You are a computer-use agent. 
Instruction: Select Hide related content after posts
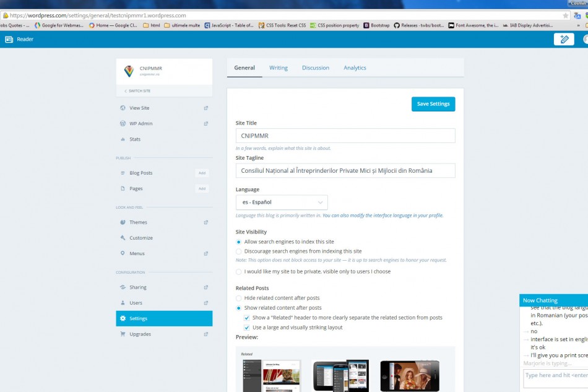tap(239, 298)
